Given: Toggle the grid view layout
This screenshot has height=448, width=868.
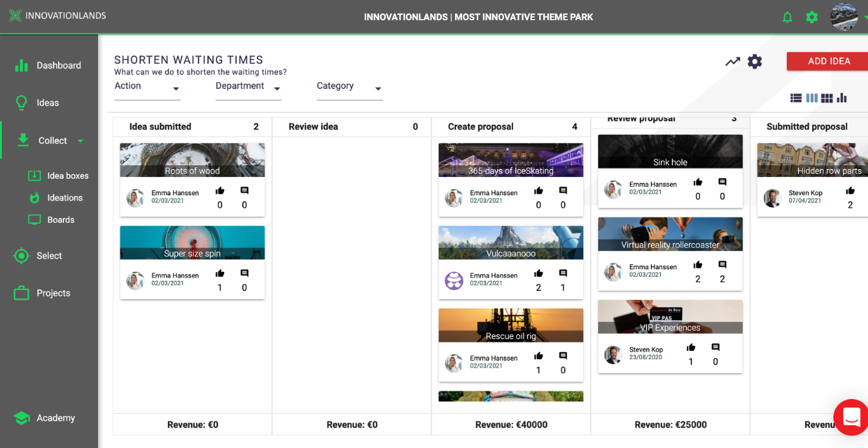Looking at the screenshot, I should 827,97.
